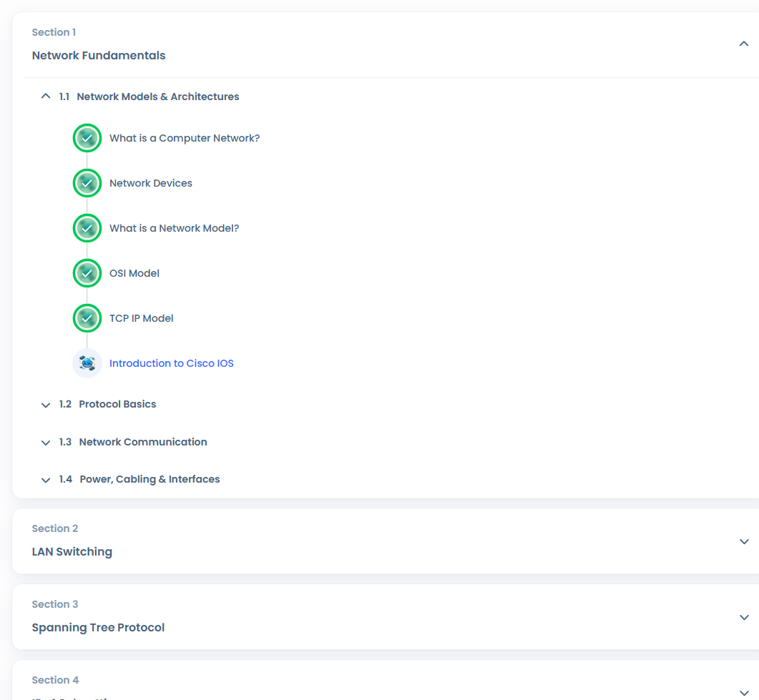Image resolution: width=759 pixels, height=700 pixels.
Task: Expand 1.4 Power, Cabling & Interfaces
Action: (46, 480)
